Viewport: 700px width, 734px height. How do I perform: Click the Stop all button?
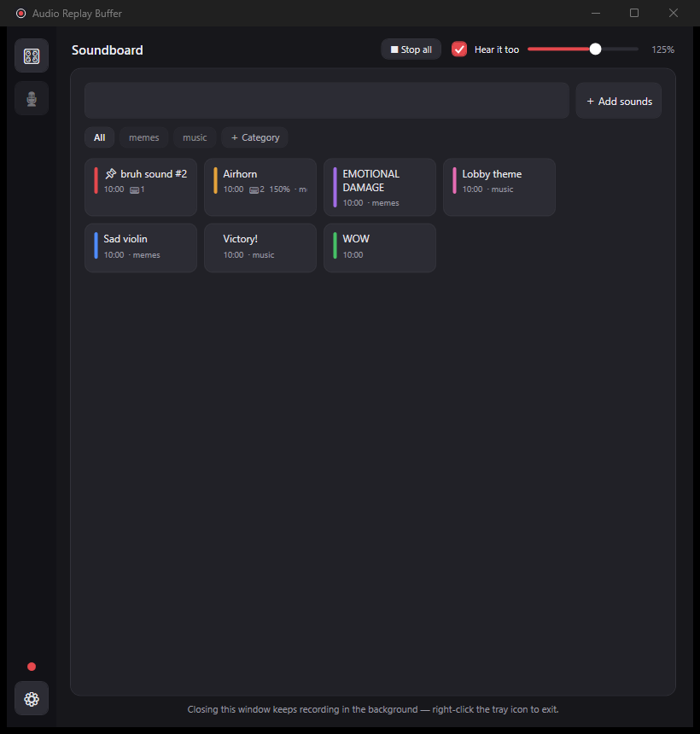click(411, 50)
